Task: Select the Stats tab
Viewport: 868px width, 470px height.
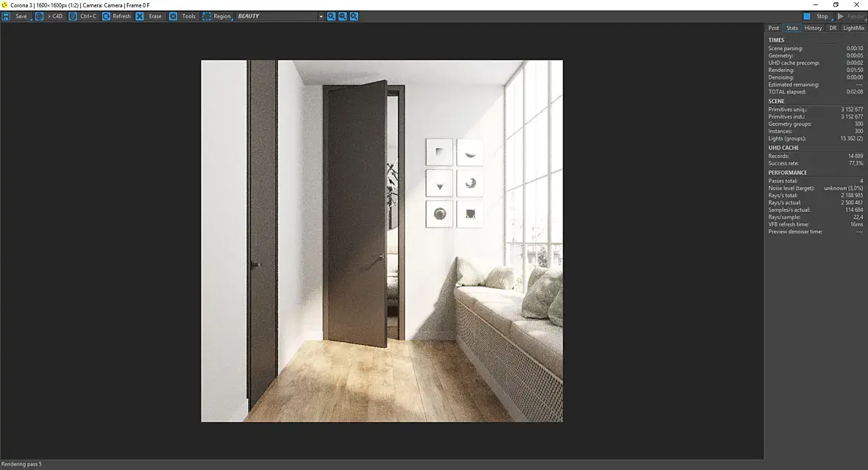Action: click(792, 28)
